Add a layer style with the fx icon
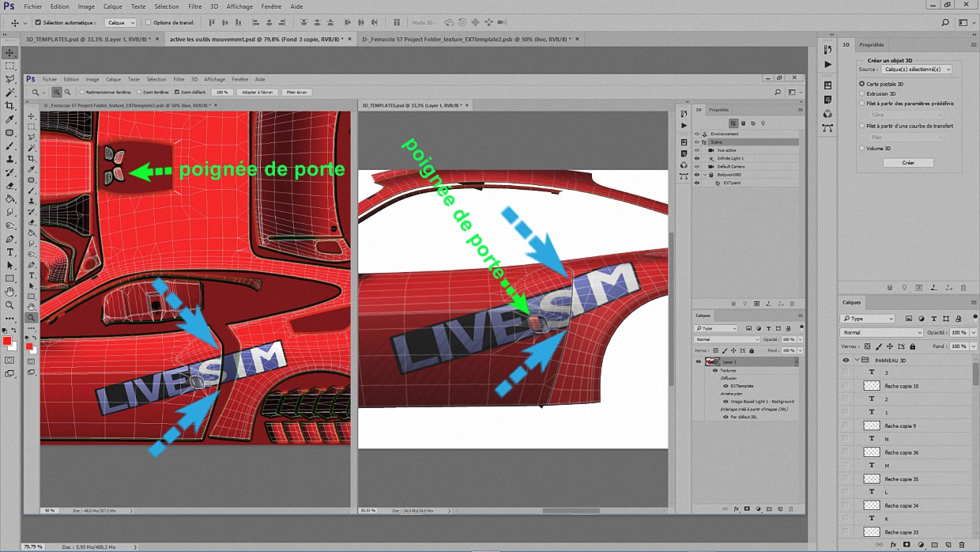 [894, 545]
